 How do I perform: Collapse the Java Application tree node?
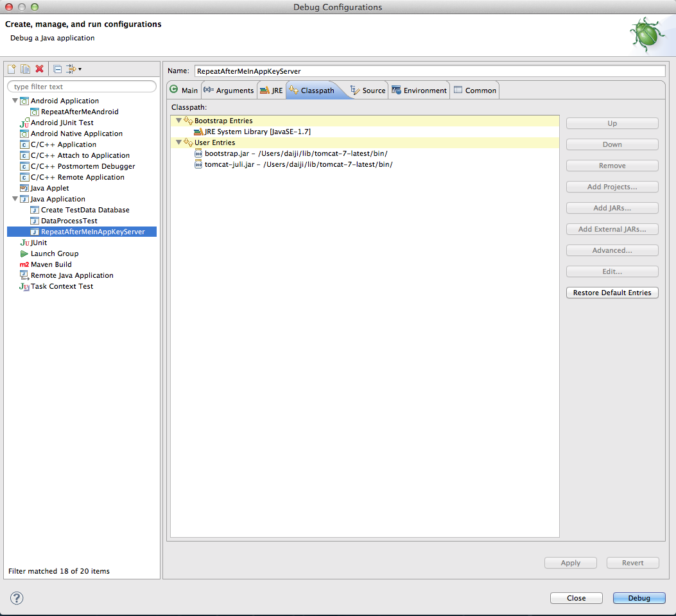click(14, 199)
